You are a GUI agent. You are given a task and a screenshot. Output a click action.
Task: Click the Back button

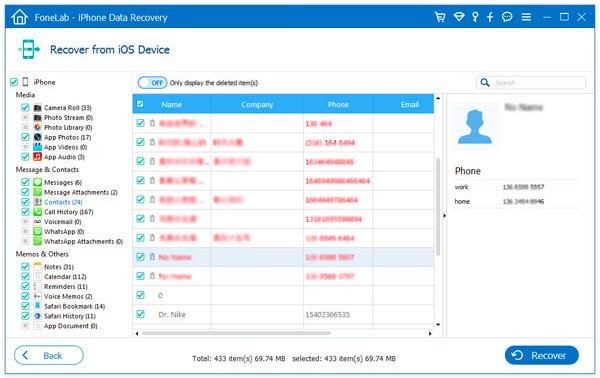(x=49, y=355)
